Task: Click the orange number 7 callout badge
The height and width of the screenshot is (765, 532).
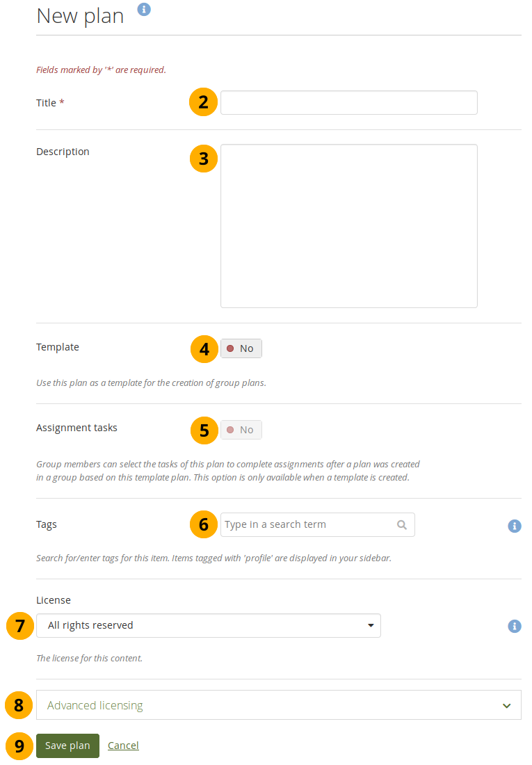Action: 19,625
